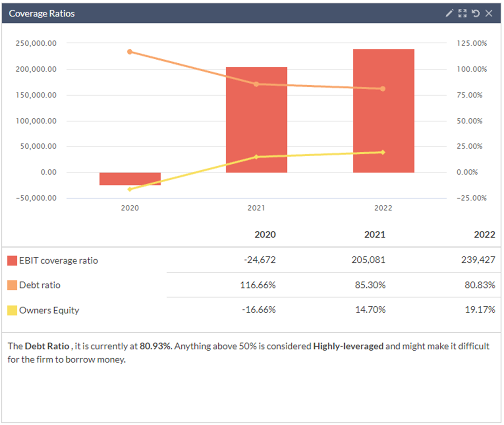Click the 2021 yellow Owners Equity data point
This screenshot has width=504, height=425.
click(x=256, y=157)
